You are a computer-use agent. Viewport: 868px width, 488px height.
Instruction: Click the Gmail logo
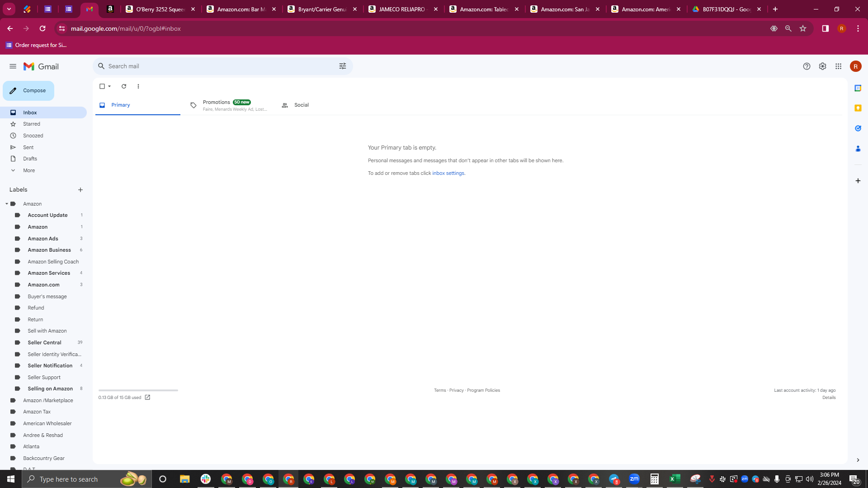tap(41, 66)
